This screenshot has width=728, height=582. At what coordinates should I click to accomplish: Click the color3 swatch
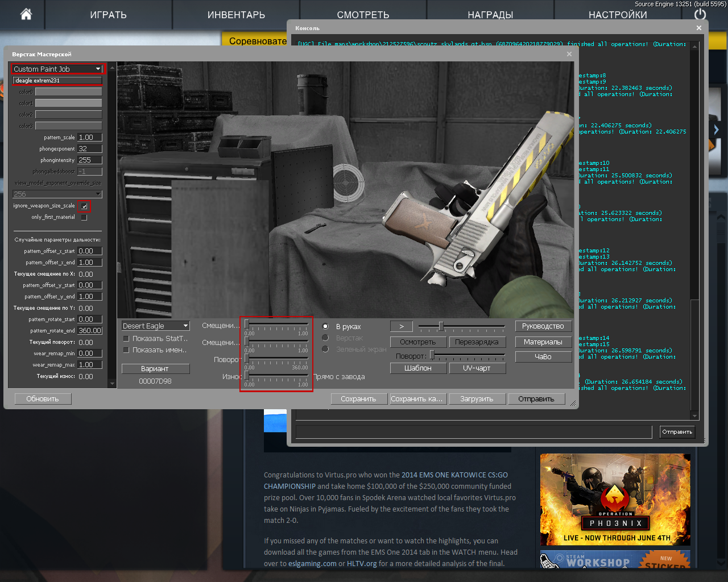[x=69, y=126]
